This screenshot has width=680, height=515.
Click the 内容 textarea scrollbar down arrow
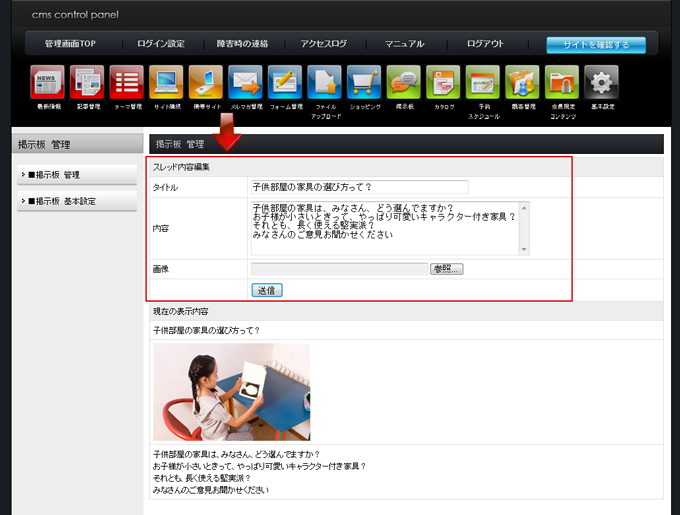coord(525,249)
